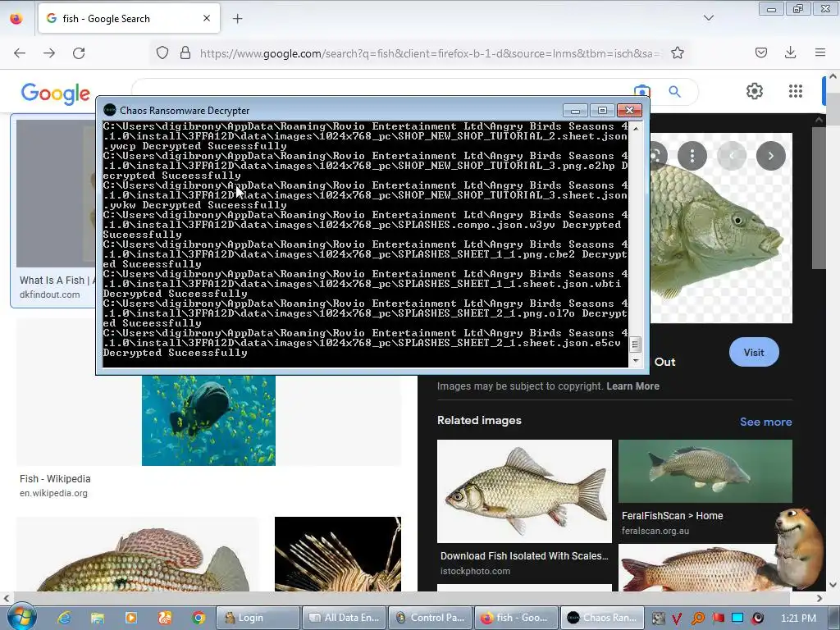Close the fish - Google Search tab
The width and height of the screenshot is (840, 630).
[207, 18]
